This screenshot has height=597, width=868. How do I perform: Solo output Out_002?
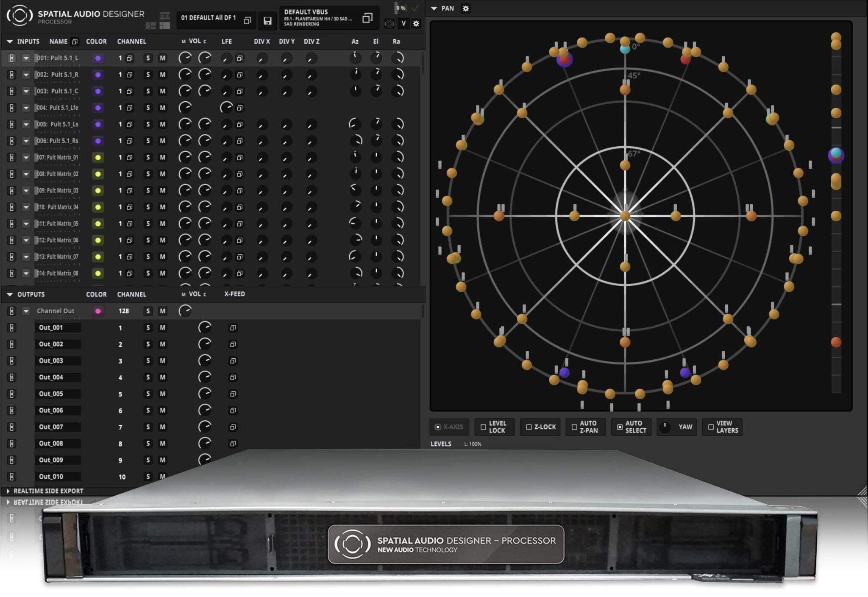click(x=148, y=344)
